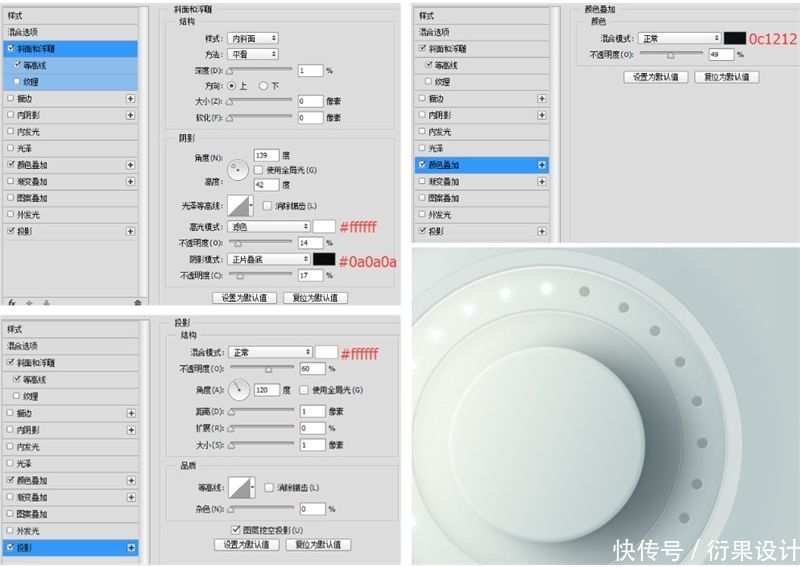This screenshot has height=567, width=808.
Task: Click the angle dial showing 139 degrees
Action: pos(238,170)
